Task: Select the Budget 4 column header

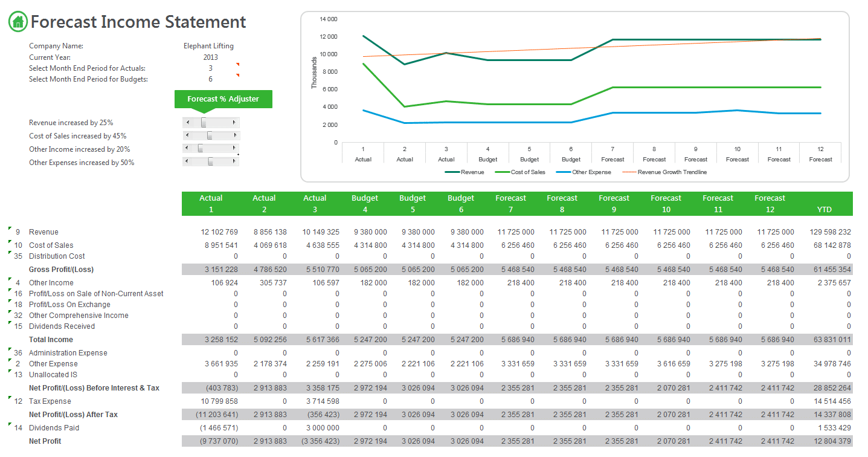Action: pyautogui.click(x=365, y=204)
